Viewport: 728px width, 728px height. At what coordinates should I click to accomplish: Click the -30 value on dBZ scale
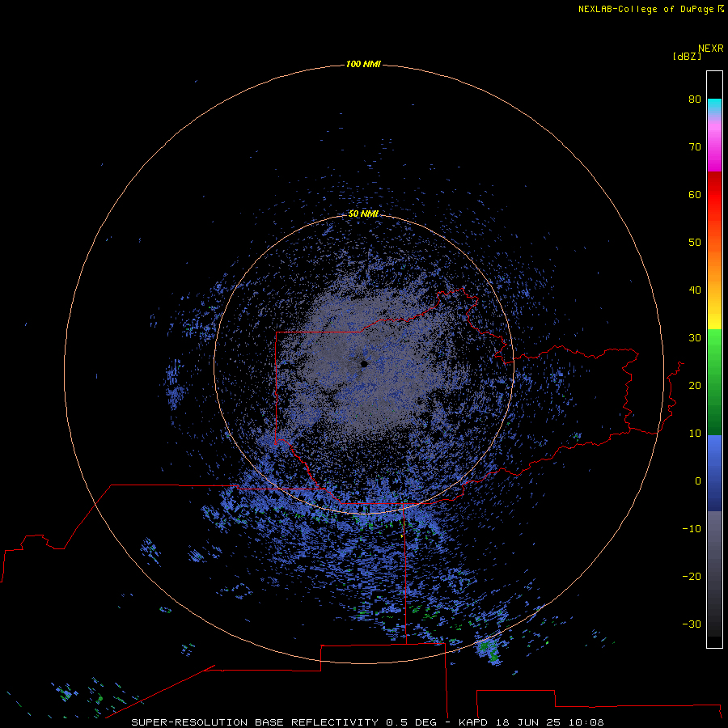point(692,624)
